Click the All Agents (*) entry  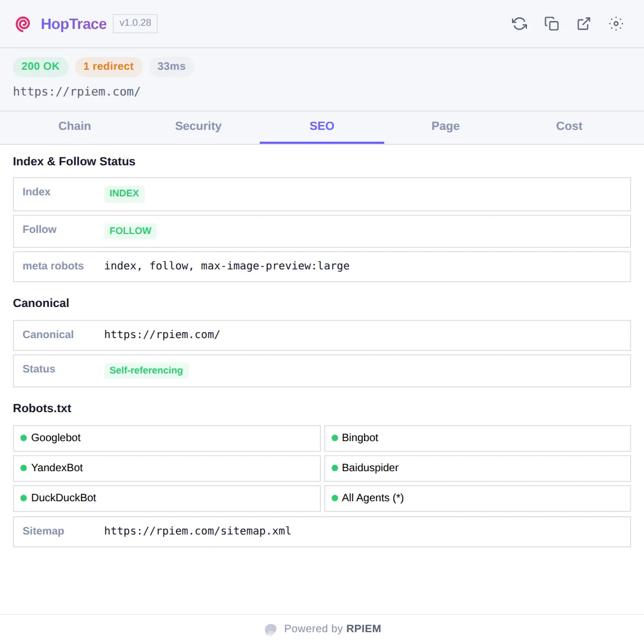[x=478, y=499]
